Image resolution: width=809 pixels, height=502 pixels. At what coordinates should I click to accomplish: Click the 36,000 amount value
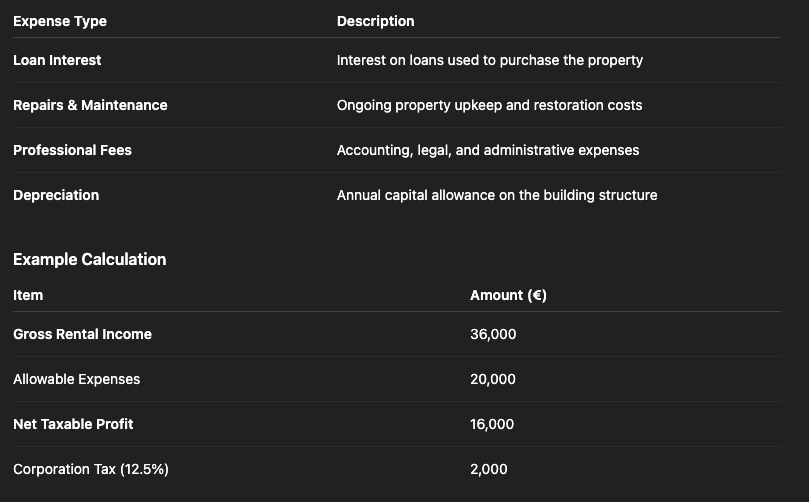tap(493, 334)
